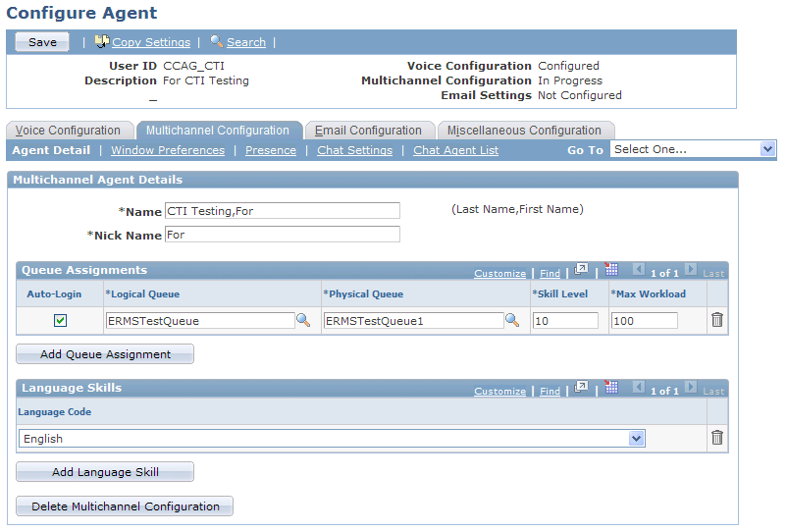Open the Go To dropdown
The width and height of the screenshot is (787, 532).
click(x=693, y=149)
